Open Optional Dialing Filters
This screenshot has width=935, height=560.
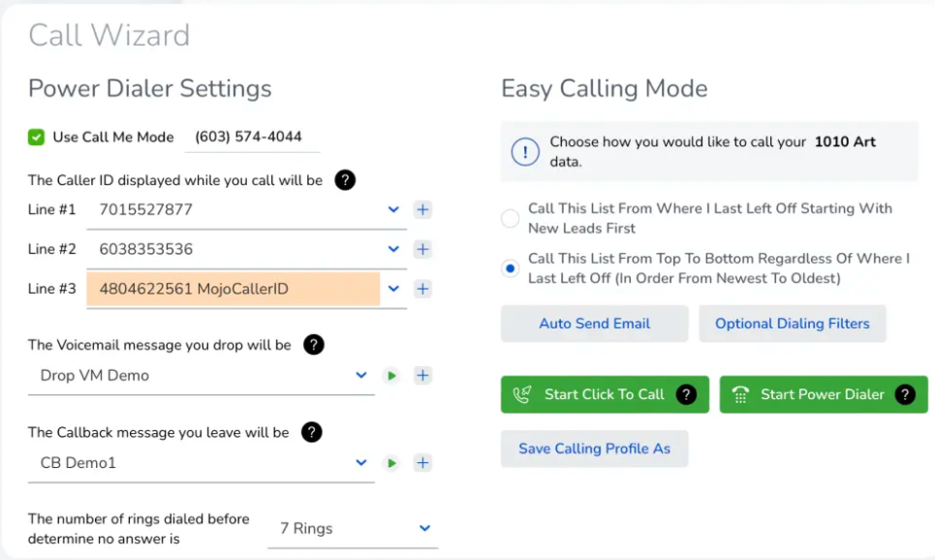[793, 323]
